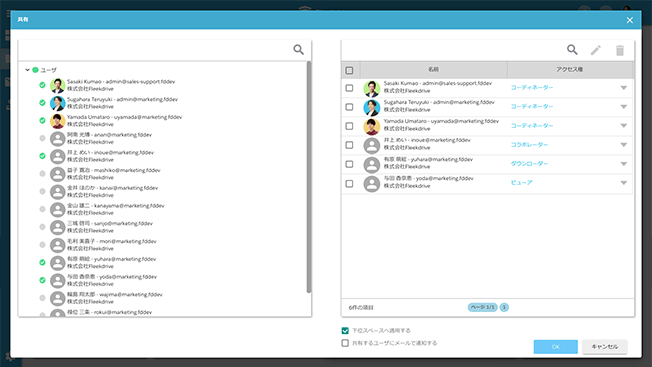Select the gray circle for sanjo@marketing.fddev
Image resolution: width=652 pixels, height=367 pixels.
42,227
